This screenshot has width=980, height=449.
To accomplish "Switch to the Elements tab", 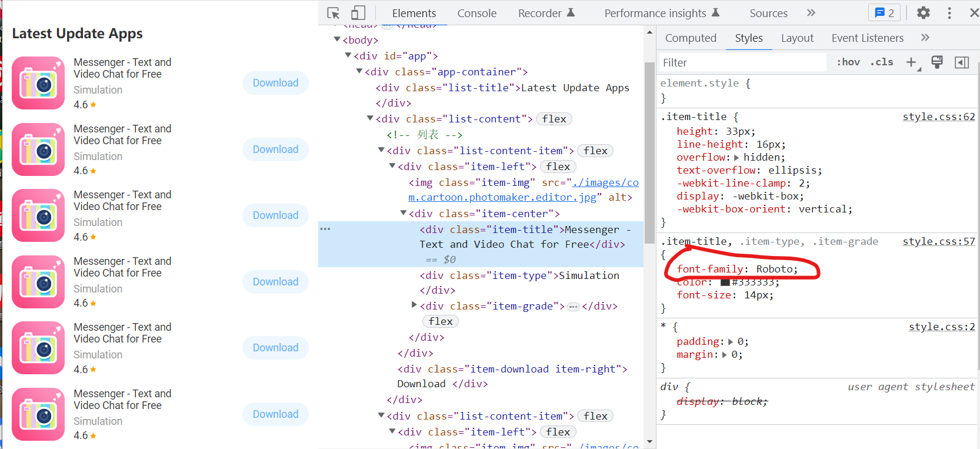I will pos(414,13).
